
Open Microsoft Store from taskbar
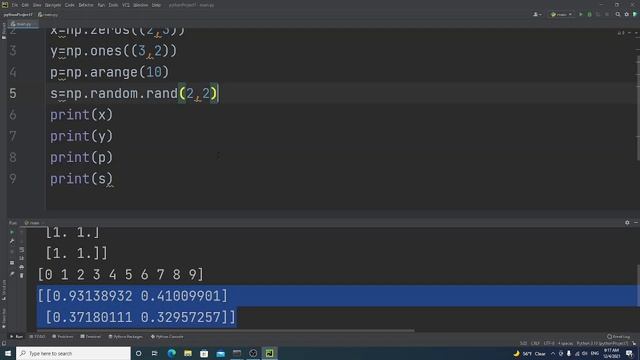coord(204,353)
